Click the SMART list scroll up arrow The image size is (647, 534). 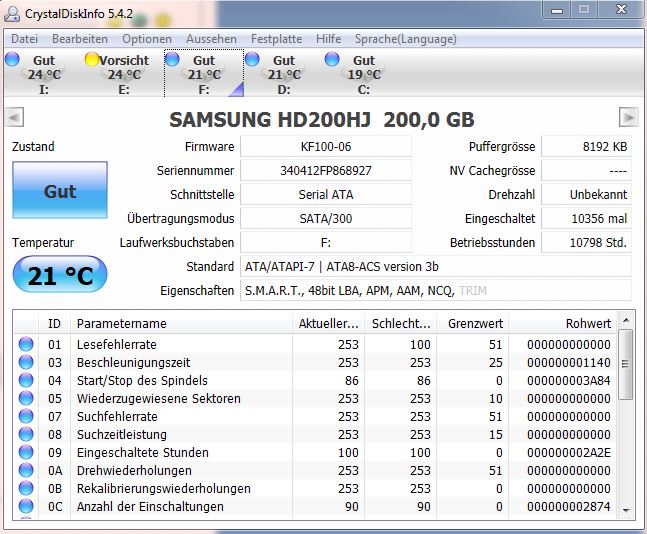pyautogui.click(x=626, y=320)
